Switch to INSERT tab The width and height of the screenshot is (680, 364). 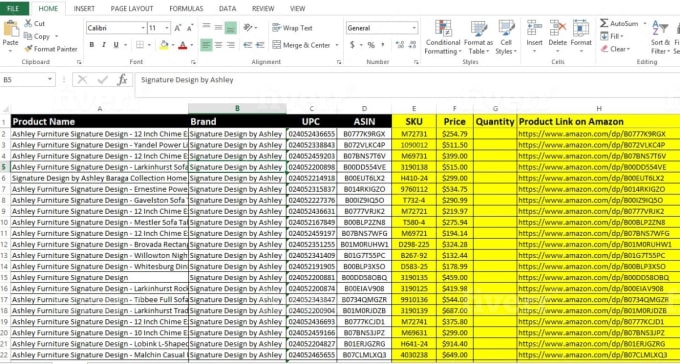click(84, 9)
